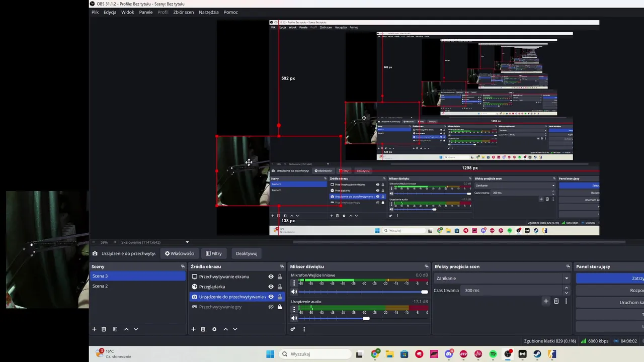The height and width of the screenshot is (362, 644).
Task: Zoom out preview with minus icon
Action: pyautogui.click(x=94, y=242)
